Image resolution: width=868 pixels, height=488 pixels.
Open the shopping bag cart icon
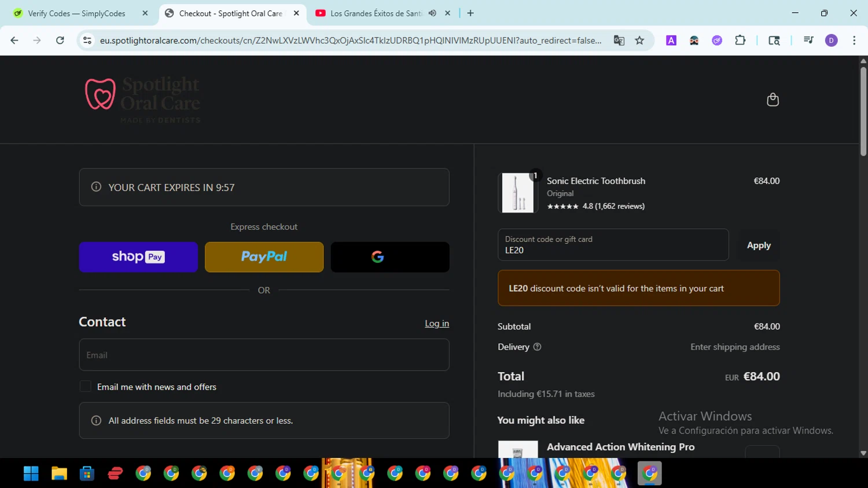coord(773,100)
